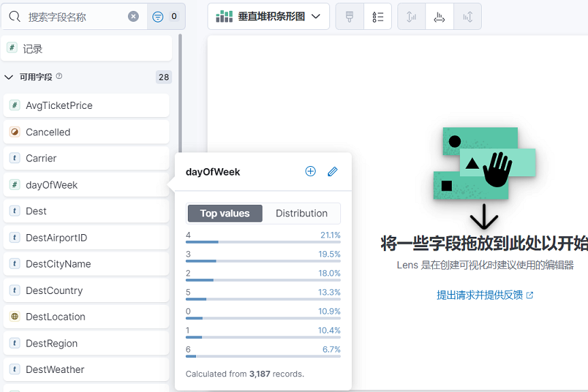Click the text type icon of DestCountry
Image resolution: width=588 pixels, height=392 pixels.
point(14,290)
